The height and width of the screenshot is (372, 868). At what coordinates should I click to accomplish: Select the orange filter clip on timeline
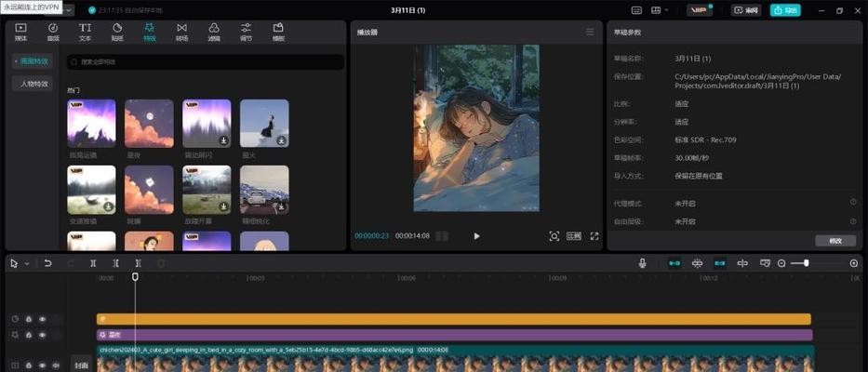pos(453,319)
